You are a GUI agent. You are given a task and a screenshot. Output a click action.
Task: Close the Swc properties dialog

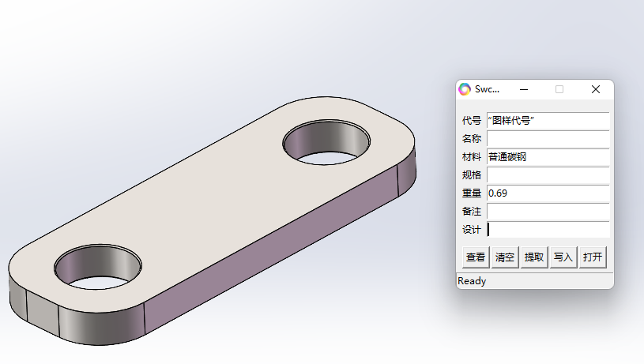[596, 89]
